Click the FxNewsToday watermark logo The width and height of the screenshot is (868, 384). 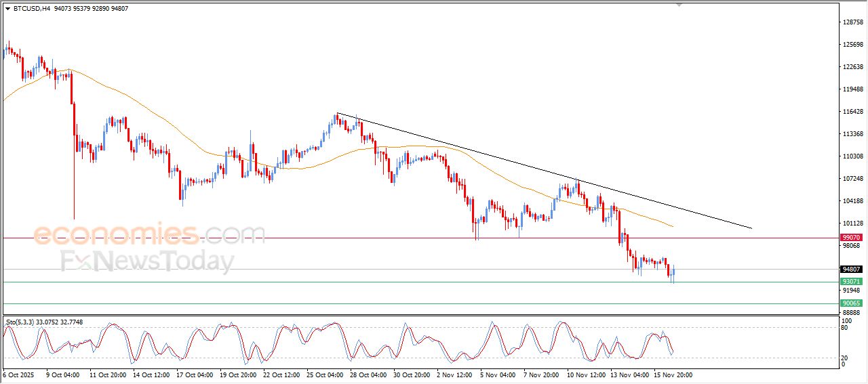[x=147, y=261]
